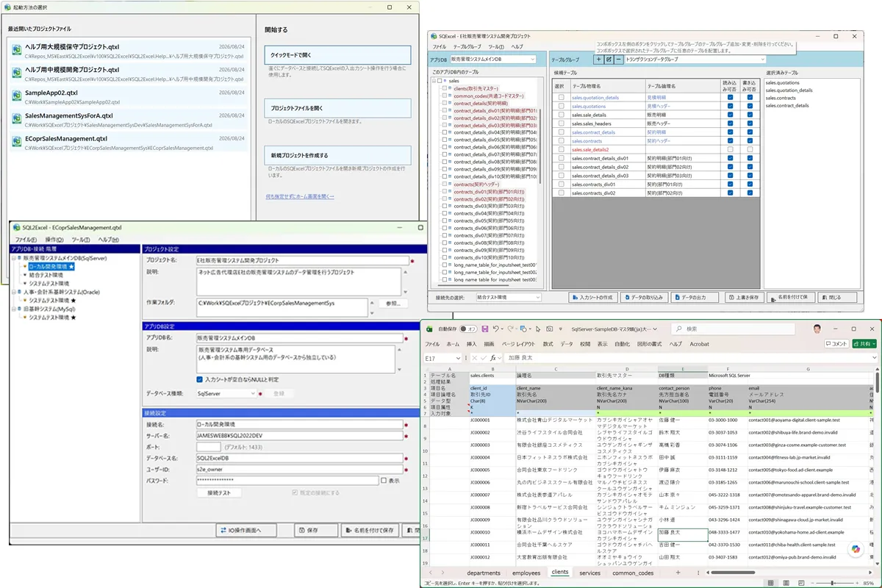Click the Excel redo arrow icon
882x588 pixels.
click(512, 329)
